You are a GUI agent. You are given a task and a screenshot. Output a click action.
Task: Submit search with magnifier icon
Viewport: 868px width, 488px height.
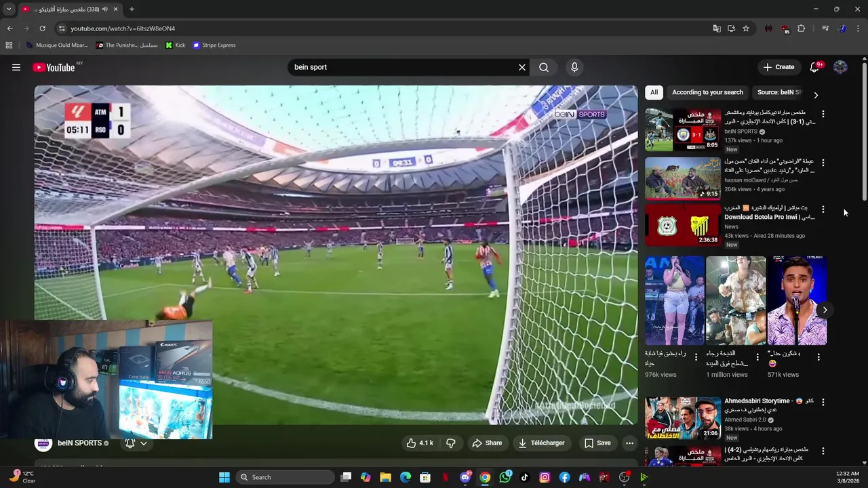544,67
